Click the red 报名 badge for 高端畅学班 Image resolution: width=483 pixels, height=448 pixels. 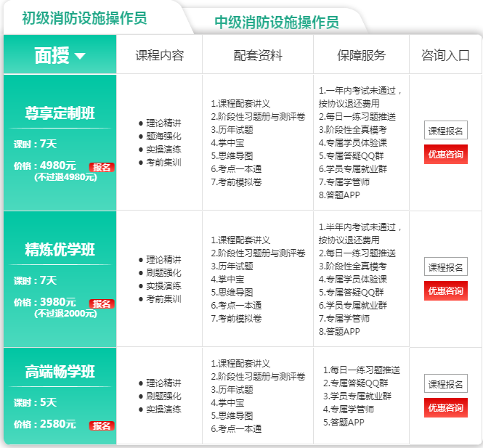pyautogui.click(x=102, y=425)
